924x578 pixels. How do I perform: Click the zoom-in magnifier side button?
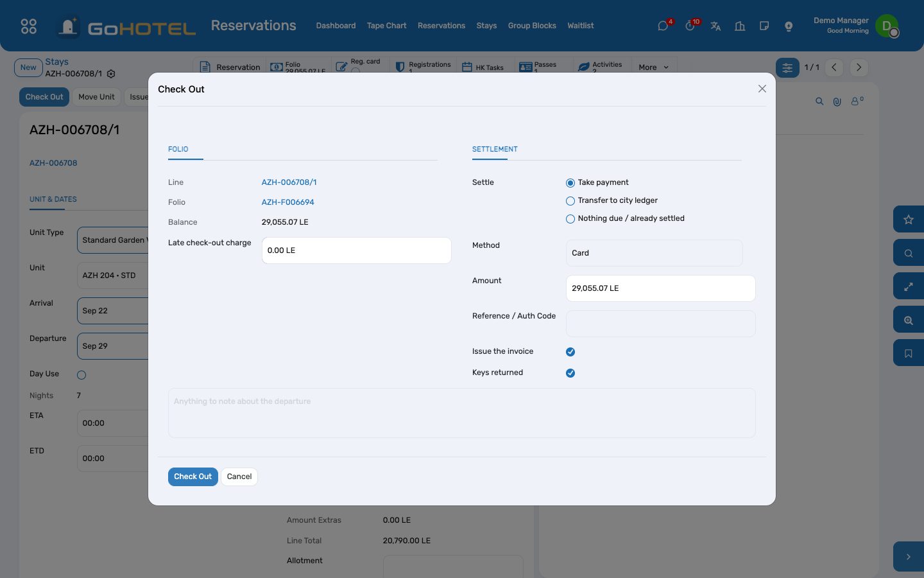click(909, 320)
